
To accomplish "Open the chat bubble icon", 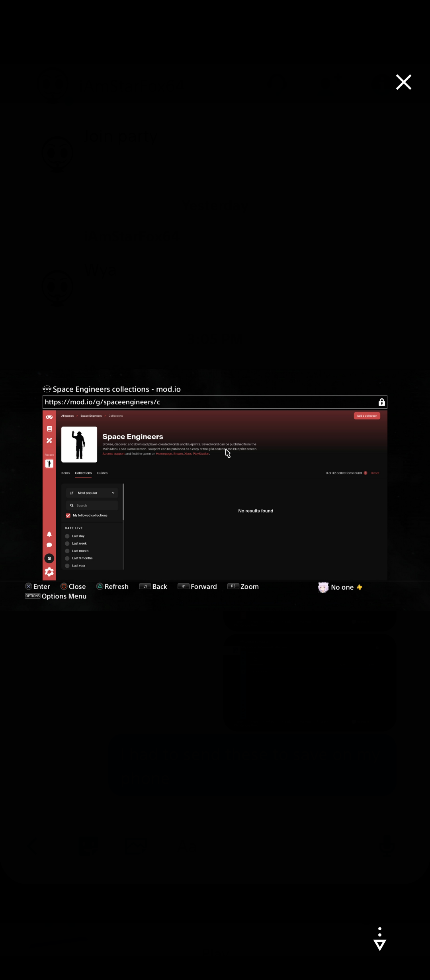I will pos(49,545).
